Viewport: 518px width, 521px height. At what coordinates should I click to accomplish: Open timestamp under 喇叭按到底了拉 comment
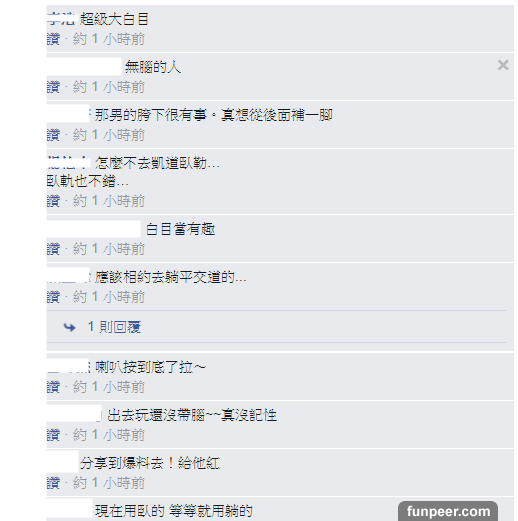(x=109, y=387)
